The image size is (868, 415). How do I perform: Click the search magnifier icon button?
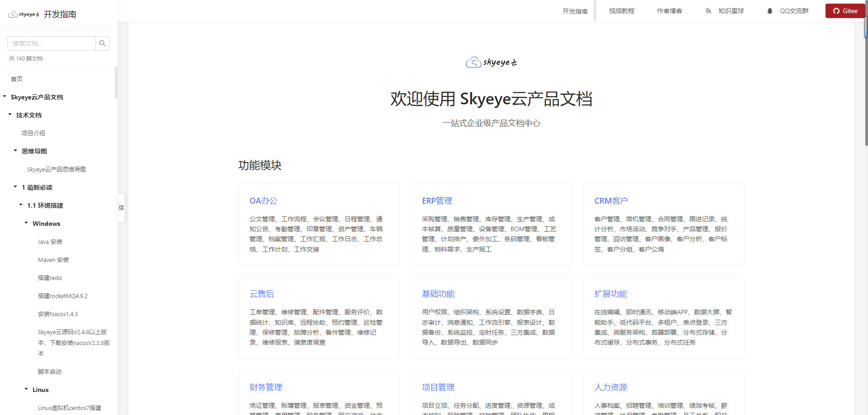(x=103, y=43)
